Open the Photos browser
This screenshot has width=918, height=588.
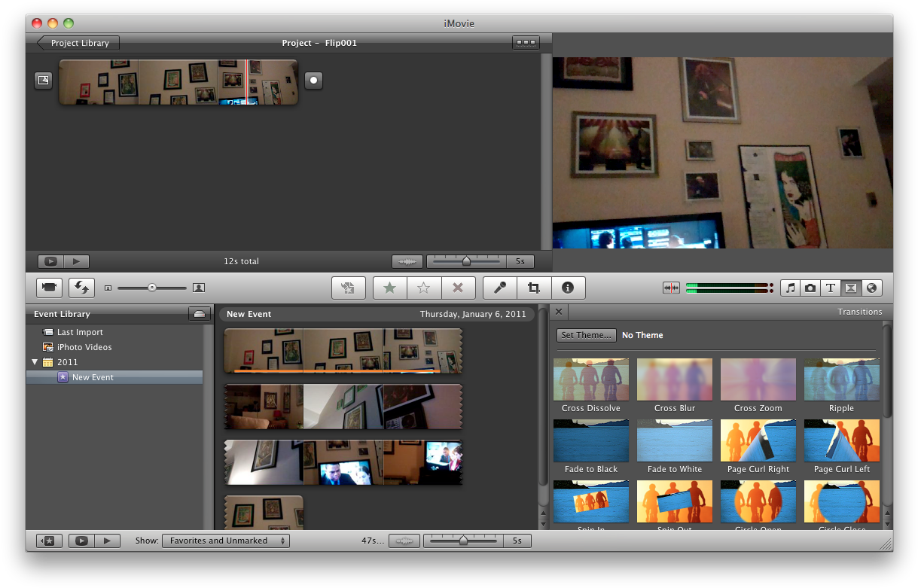tap(810, 288)
